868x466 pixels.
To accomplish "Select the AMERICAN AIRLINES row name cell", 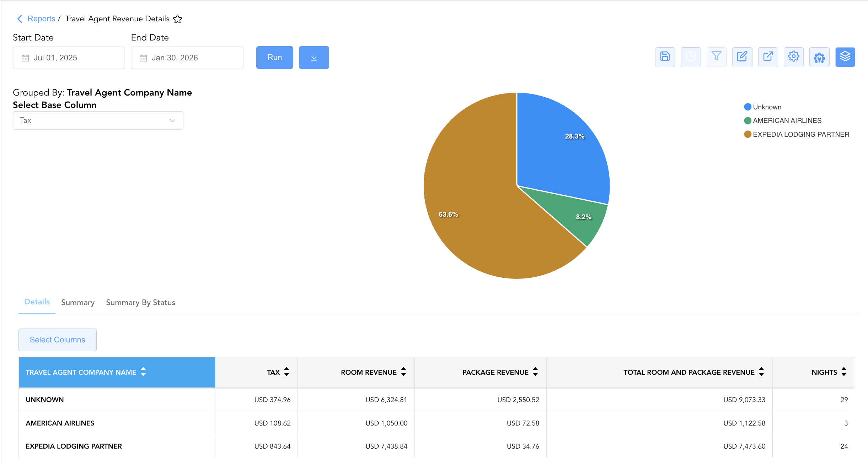I will pyautogui.click(x=117, y=423).
